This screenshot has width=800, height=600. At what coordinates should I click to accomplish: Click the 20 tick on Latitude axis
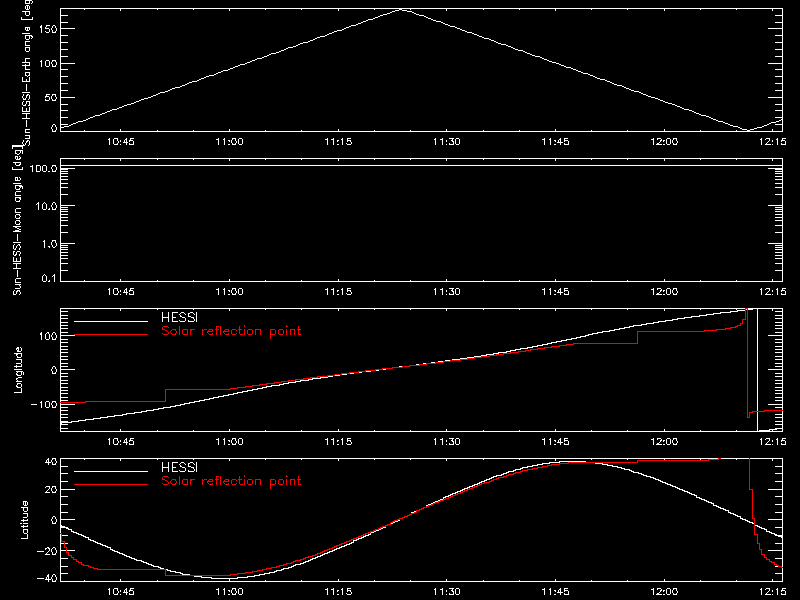[51, 490]
